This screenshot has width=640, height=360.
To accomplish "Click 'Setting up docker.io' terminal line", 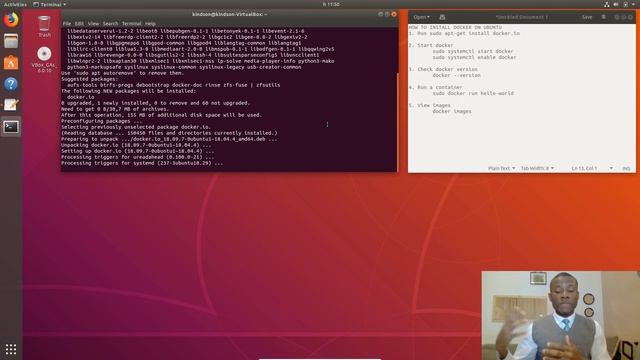I will tap(138, 151).
